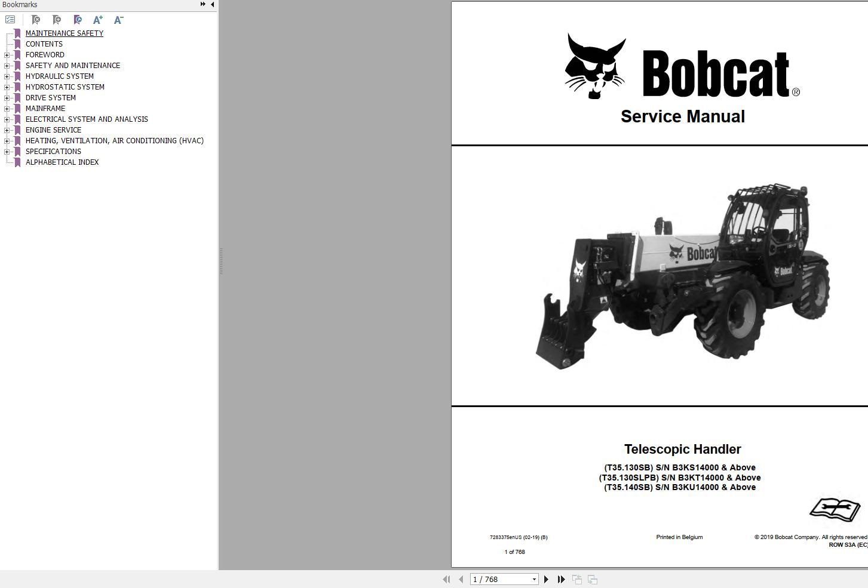Screen dimensions: 868x588
Task: Click the delete bookmark icon
Action: [36, 20]
